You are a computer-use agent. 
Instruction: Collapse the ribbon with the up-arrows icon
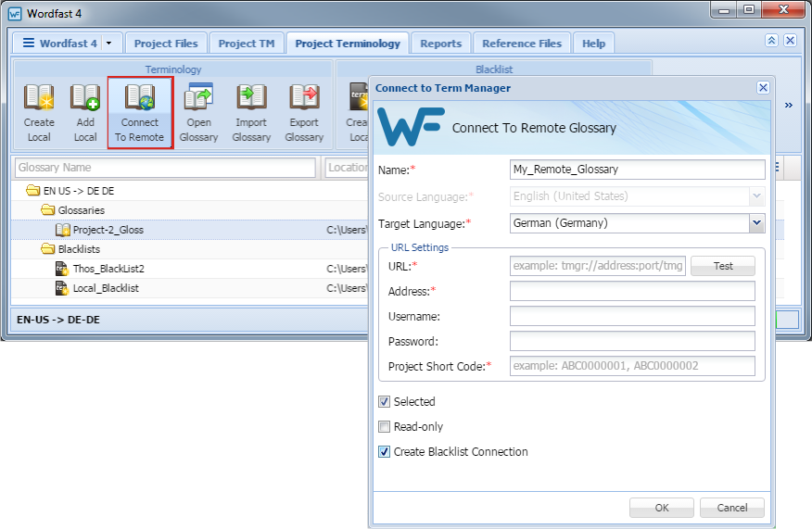[x=771, y=41]
